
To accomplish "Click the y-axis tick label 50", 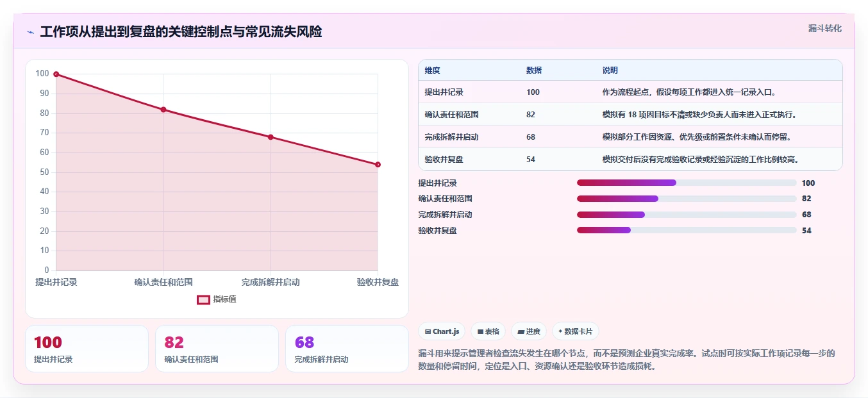I will click(44, 172).
